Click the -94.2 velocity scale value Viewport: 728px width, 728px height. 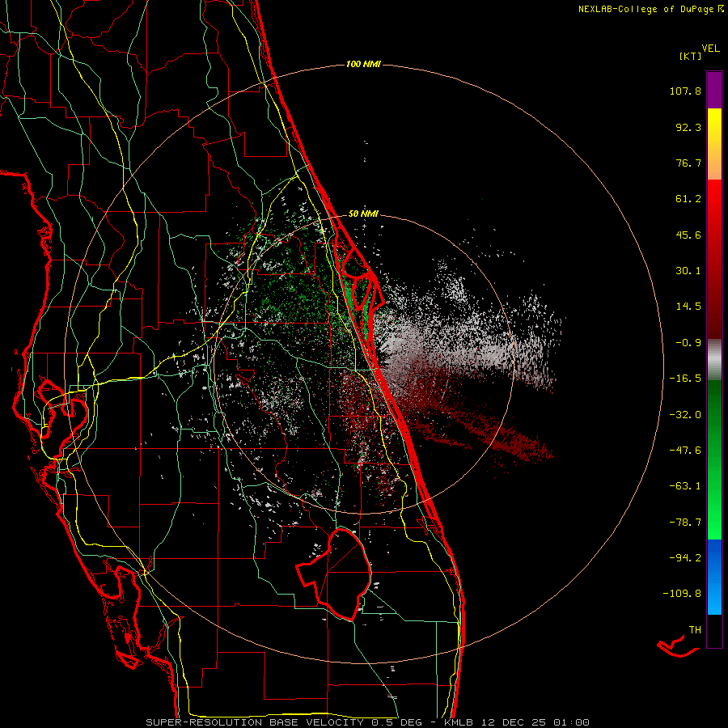click(685, 557)
